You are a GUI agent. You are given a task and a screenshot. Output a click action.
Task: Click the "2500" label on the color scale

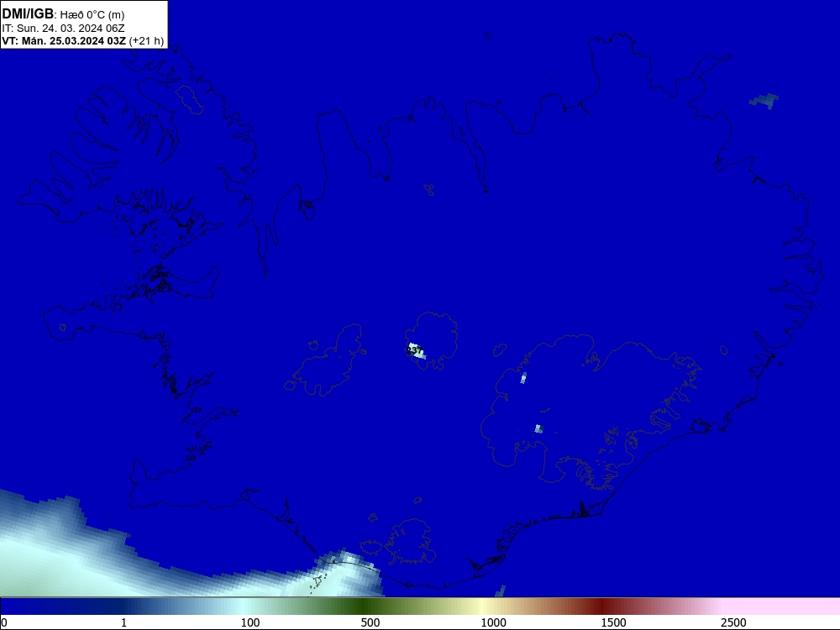733,622
